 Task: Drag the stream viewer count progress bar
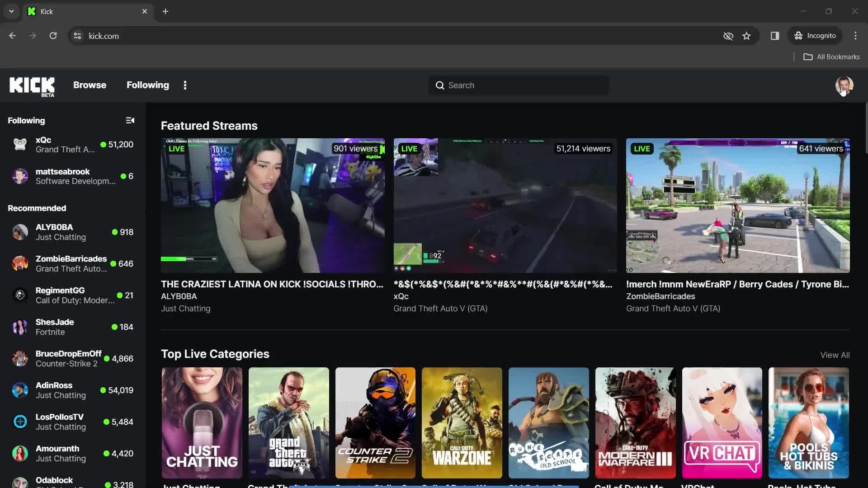click(189, 258)
